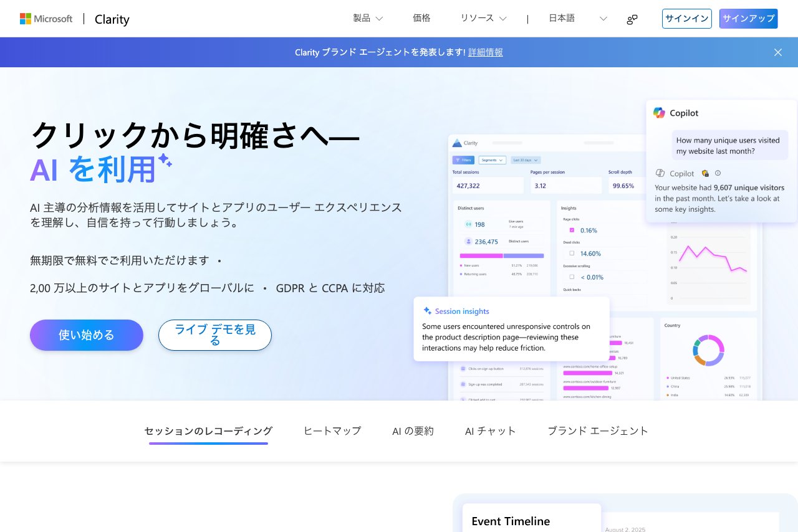Image resolution: width=798 pixels, height=532 pixels.
Task: Select the セッションのレコーディング tab
Action: [x=208, y=431]
